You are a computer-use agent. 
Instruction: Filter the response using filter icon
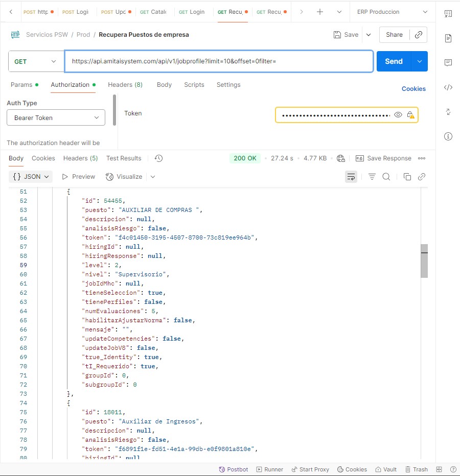coord(372,177)
